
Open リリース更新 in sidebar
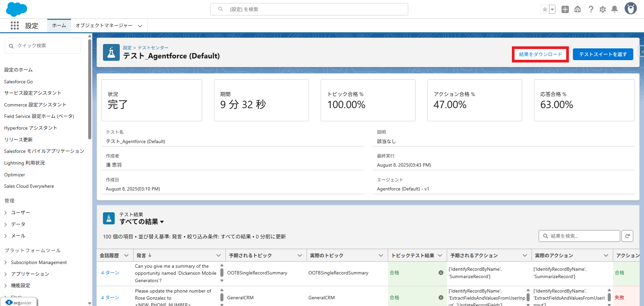[x=18, y=140]
